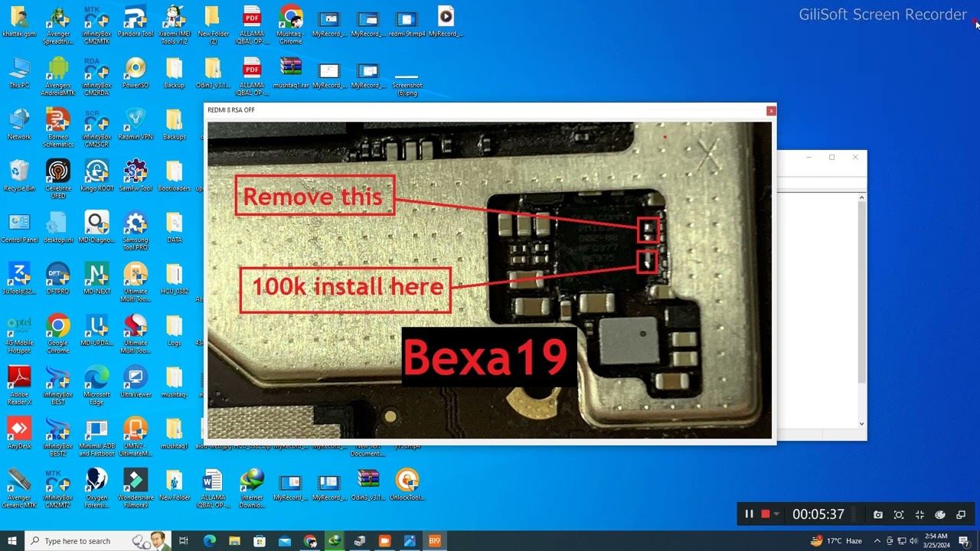The image size is (980, 551).
Task: Select PowerISO desktop icon
Action: click(x=136, y=73)
